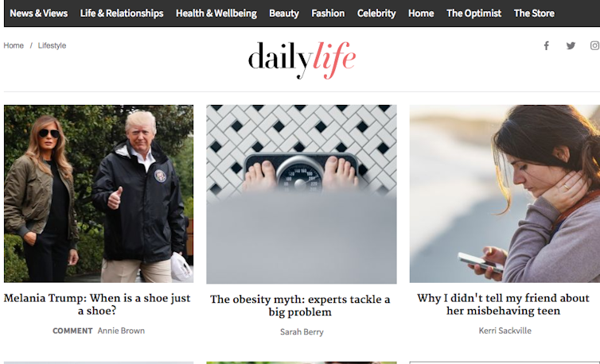
Task: Open The Optimist menu item
Action: 473,14
